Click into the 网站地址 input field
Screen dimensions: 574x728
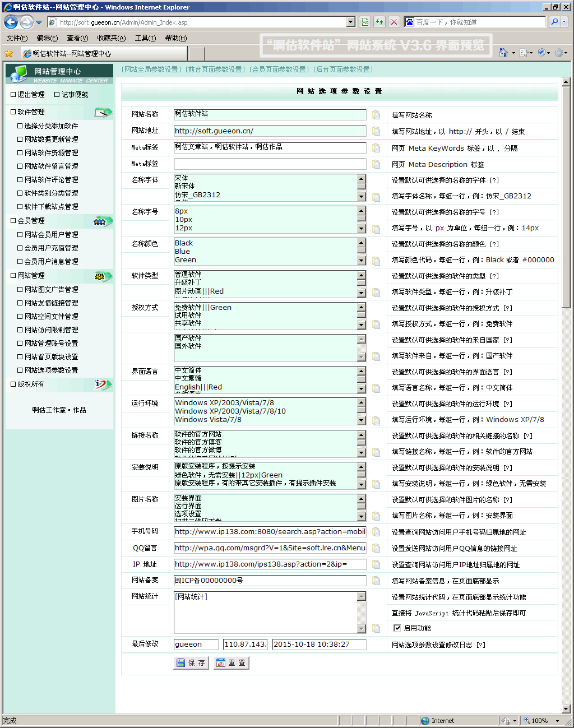(x=270, y=131)
